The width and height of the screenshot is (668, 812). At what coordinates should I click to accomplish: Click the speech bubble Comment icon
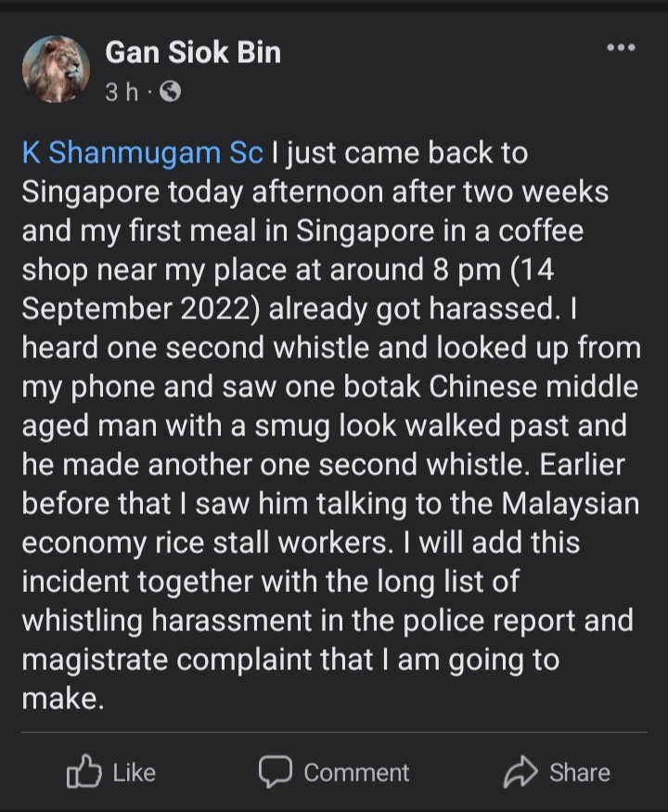coord(275,772)
